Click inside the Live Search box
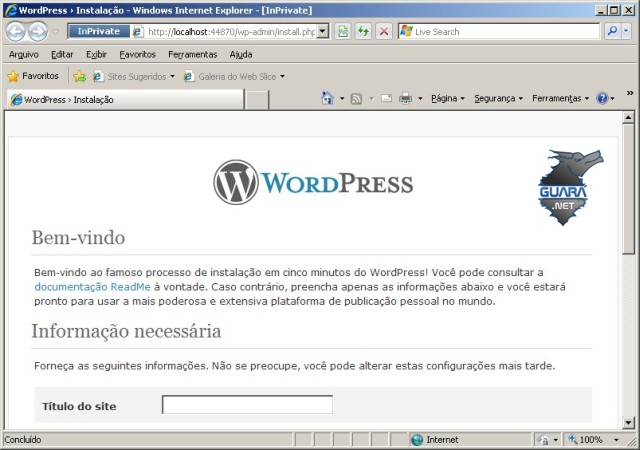Screen dimensions: 640x450 point(506,31)
